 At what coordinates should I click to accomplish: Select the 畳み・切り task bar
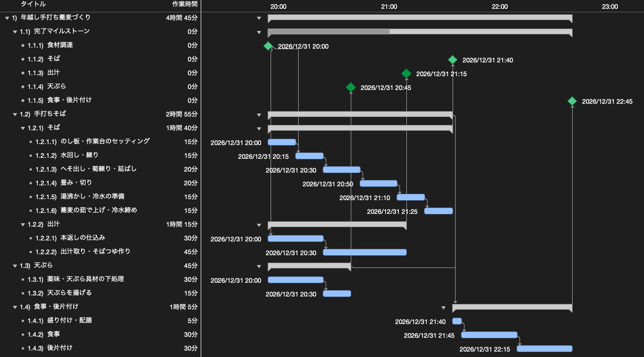click(378, 183)
